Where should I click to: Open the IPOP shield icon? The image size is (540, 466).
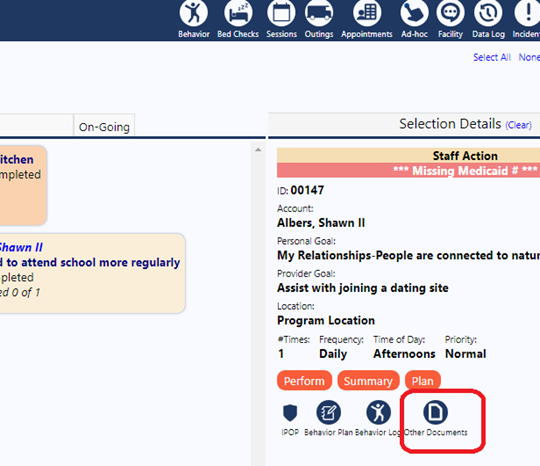(x=290, y=413)
